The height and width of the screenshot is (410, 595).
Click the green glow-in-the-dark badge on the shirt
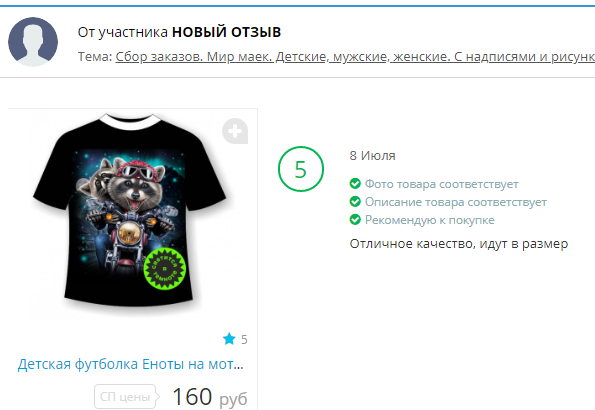(164, 269)
